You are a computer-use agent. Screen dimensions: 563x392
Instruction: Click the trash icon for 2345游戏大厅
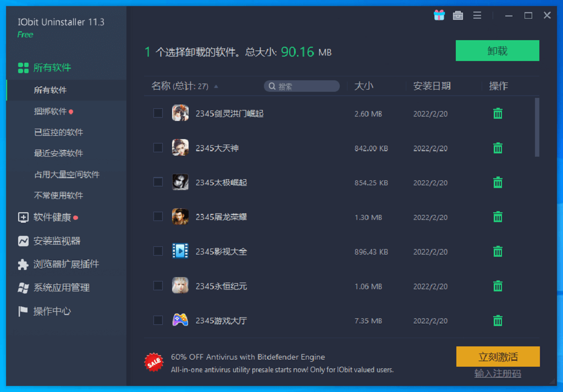tap(498, 321)
